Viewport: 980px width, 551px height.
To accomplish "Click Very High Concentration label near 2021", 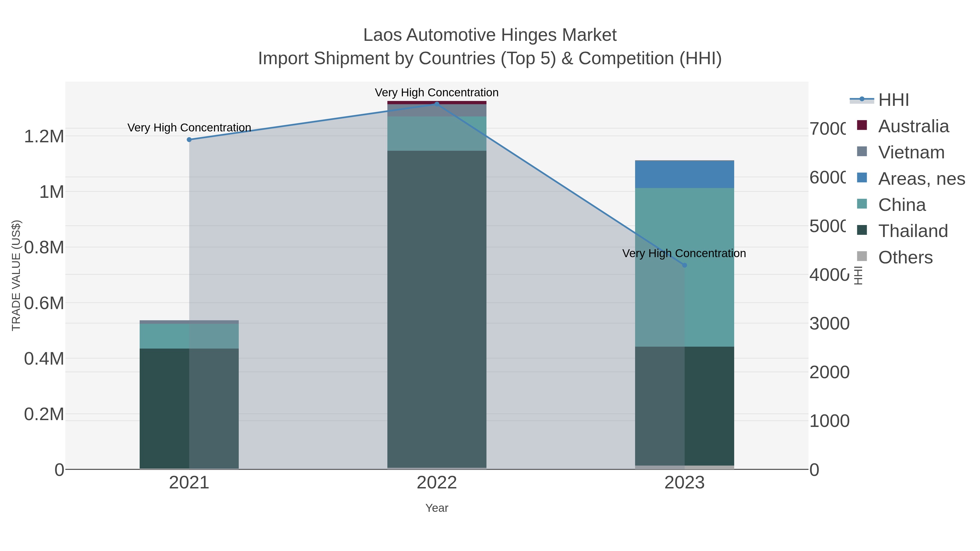I will pyautogui.click(x=189, y=127).
